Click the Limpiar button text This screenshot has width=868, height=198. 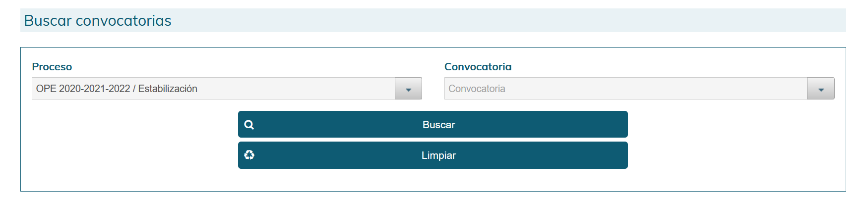coord(438,155)
